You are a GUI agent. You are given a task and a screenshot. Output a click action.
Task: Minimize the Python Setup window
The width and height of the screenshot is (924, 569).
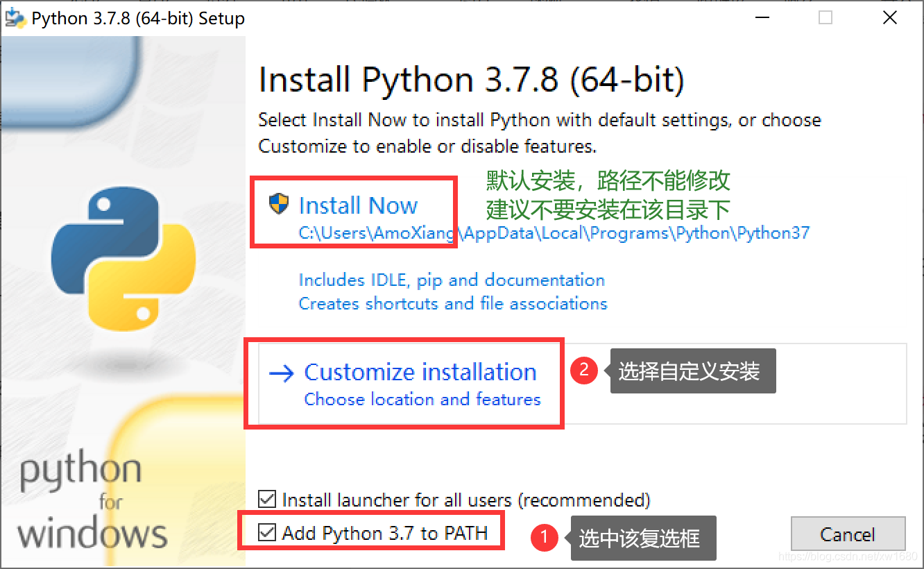(x=762, y=18)
